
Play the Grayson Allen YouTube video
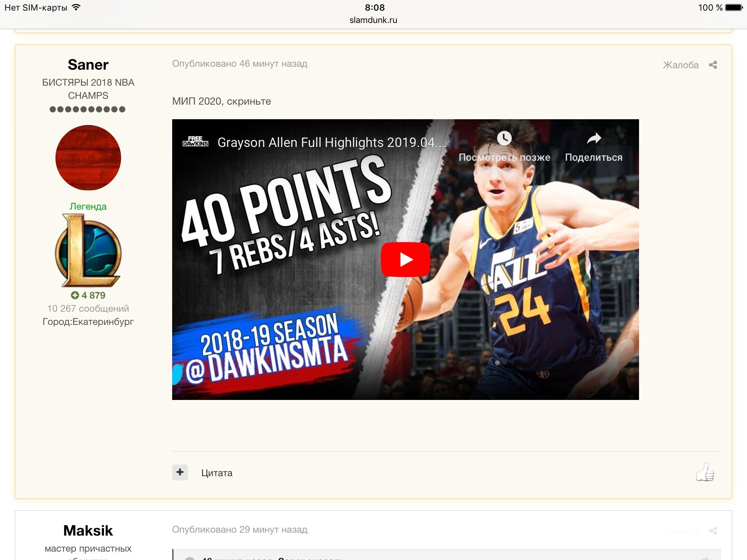point(405,259)
